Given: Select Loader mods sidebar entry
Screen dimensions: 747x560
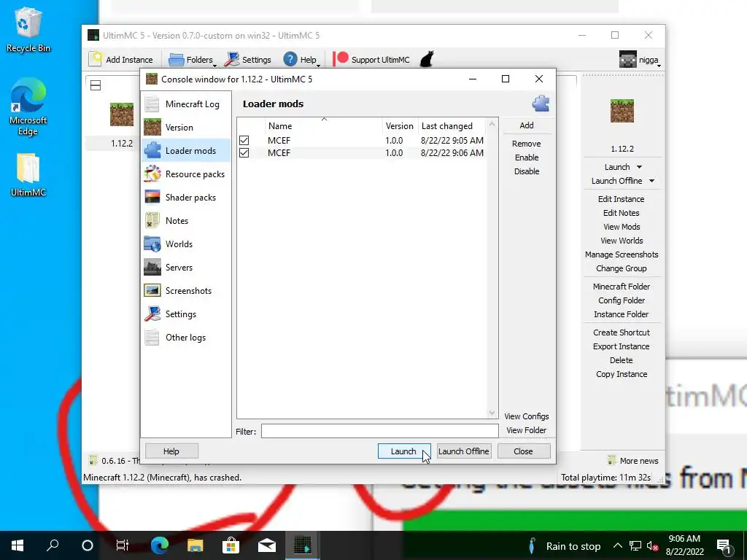Looking at the screenshot, I should click(186, 150).
